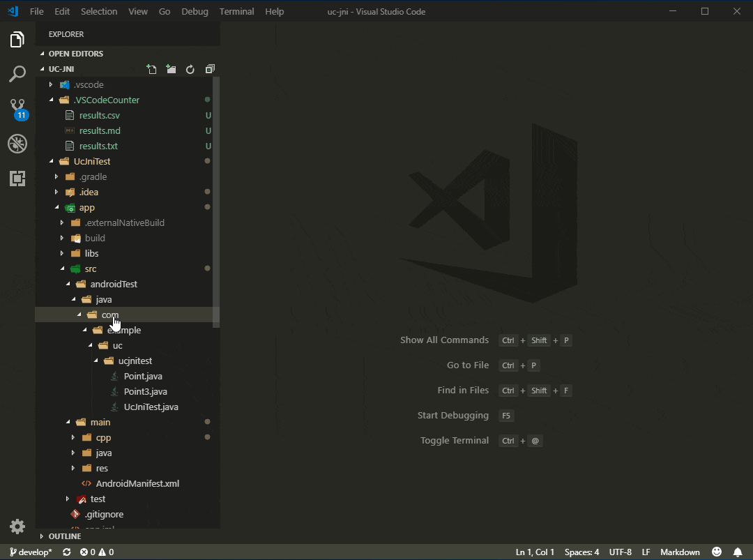This screenshot has width=753, height=560.
Task: Expand the libs folder
Action: pyautogui.click(x=128, y=254)
